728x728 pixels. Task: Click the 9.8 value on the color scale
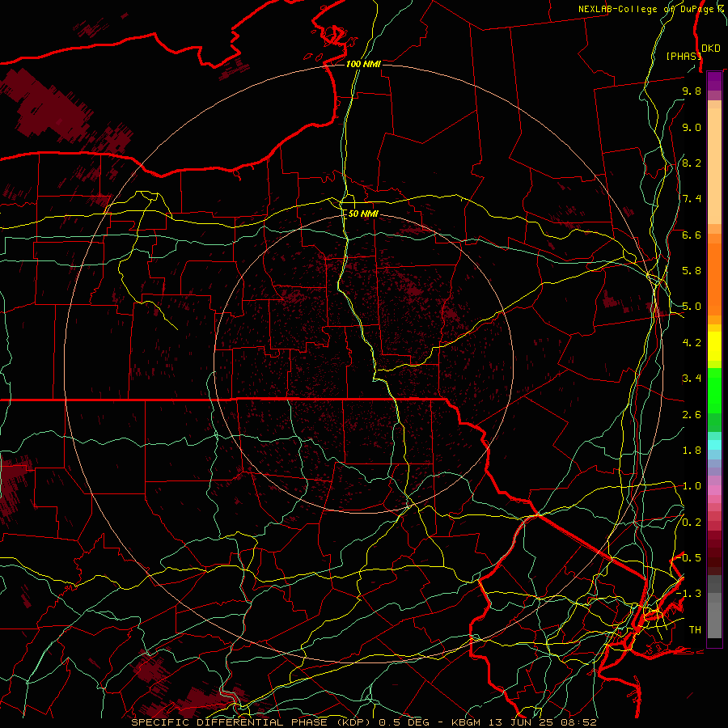point(692,91)
